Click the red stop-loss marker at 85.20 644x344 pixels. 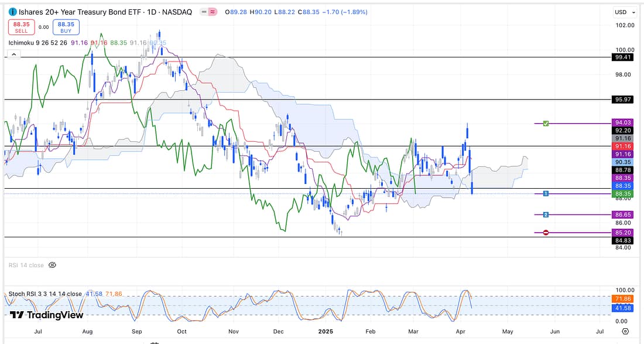(x=546, y=233)
